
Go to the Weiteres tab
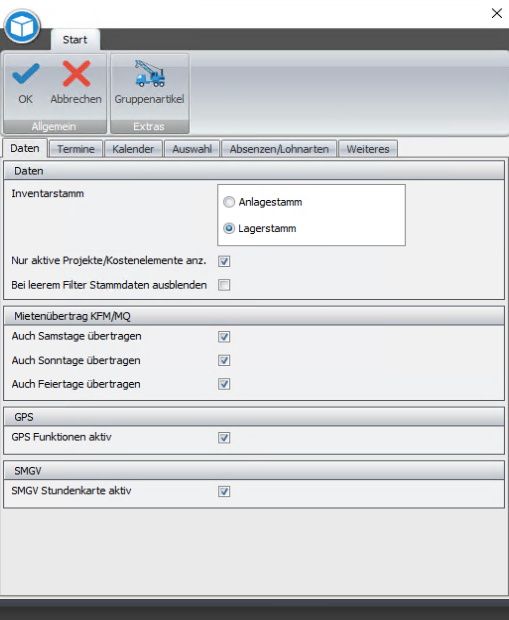368,149
